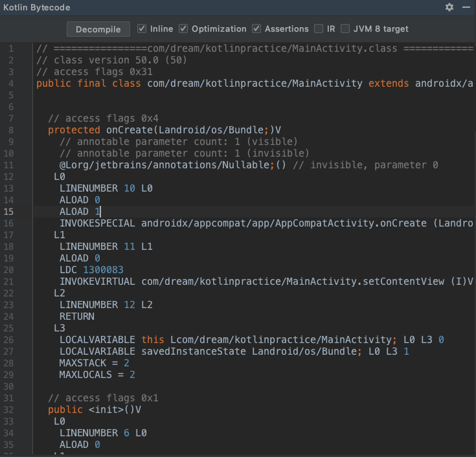Click the 'annotable parameter count: 1 (invisible)' comment
476x457 pixels.
click(185, 153)
